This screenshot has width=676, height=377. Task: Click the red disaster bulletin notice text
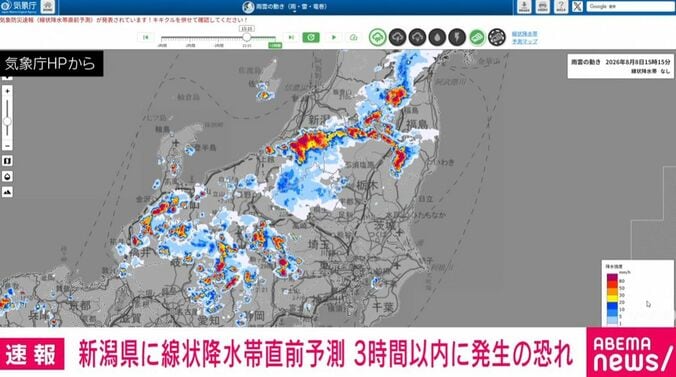(124, 20)
